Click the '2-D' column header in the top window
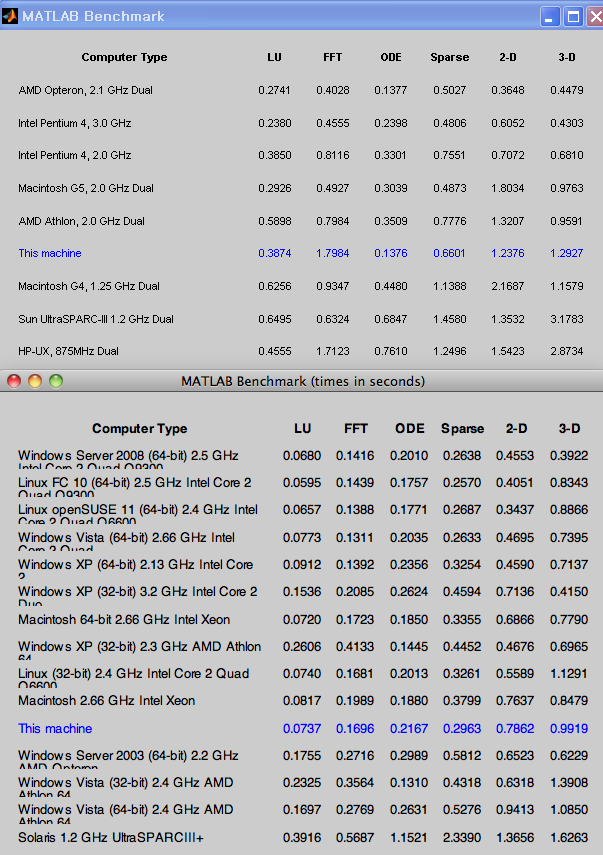603x855 pixels. [508, 57]
